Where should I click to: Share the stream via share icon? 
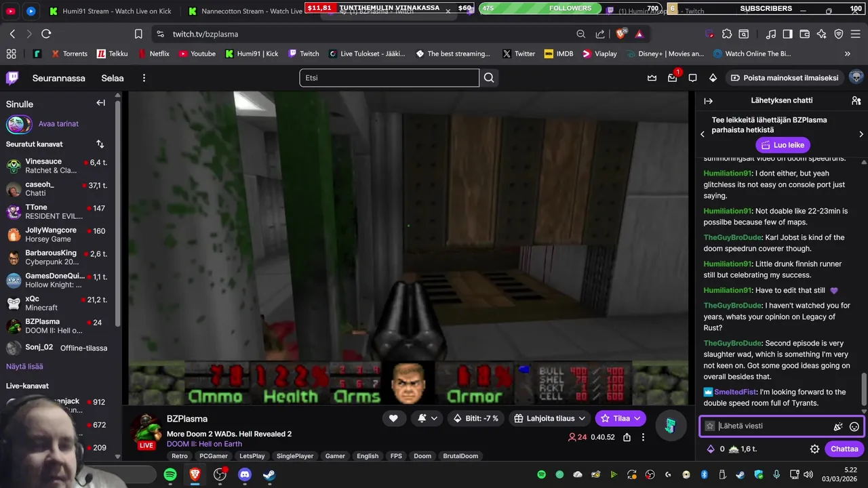click(x=627, y=437)
